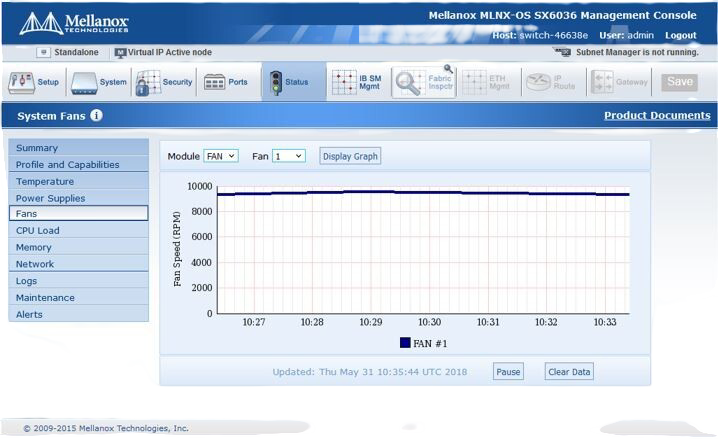The image size is (718, 442).
Task: Click the Standalone mode icon
Action: [x=43, y=52]
